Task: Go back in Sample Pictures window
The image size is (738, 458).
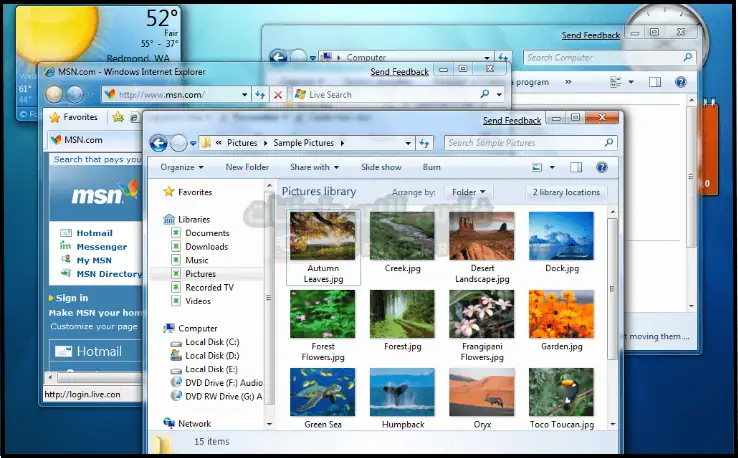Action: pyautogui.click(x=159, y=143)
